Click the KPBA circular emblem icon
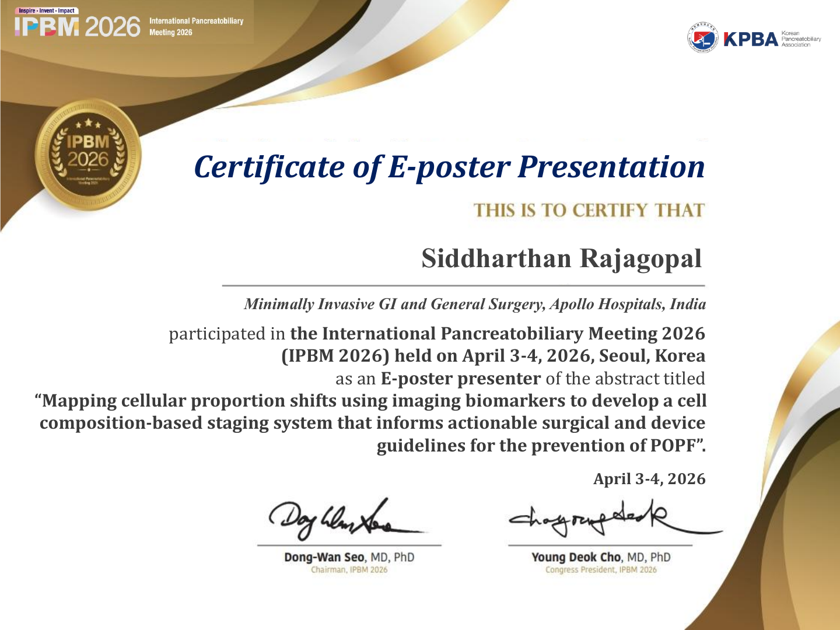The width and height of the screenshot is (840, 630). point(702,38)
